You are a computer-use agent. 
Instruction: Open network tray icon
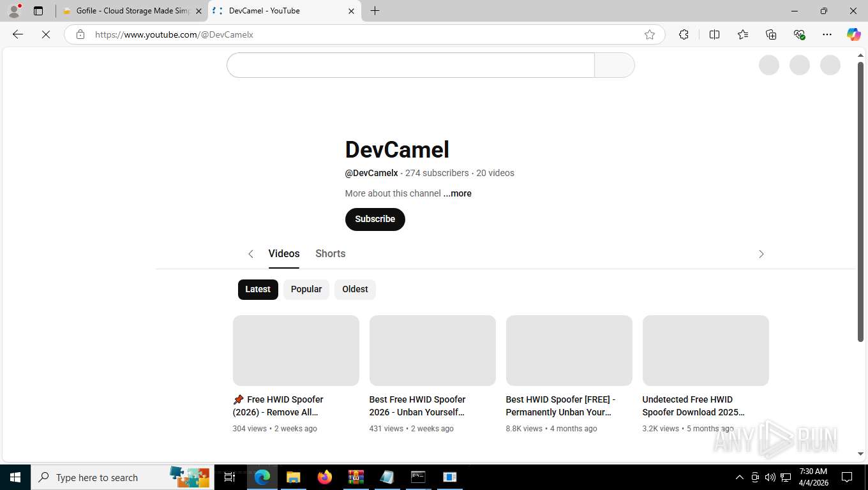point(786,477)
